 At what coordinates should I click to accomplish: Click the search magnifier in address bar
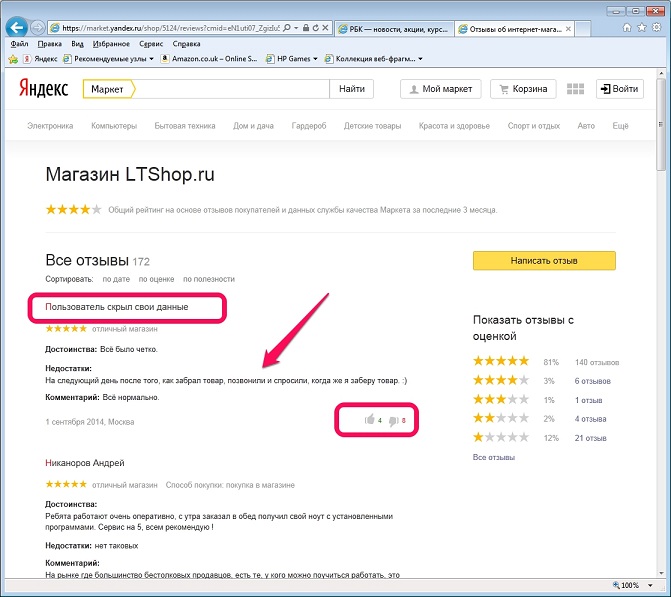pyautogui.click(x=287, y=28)
